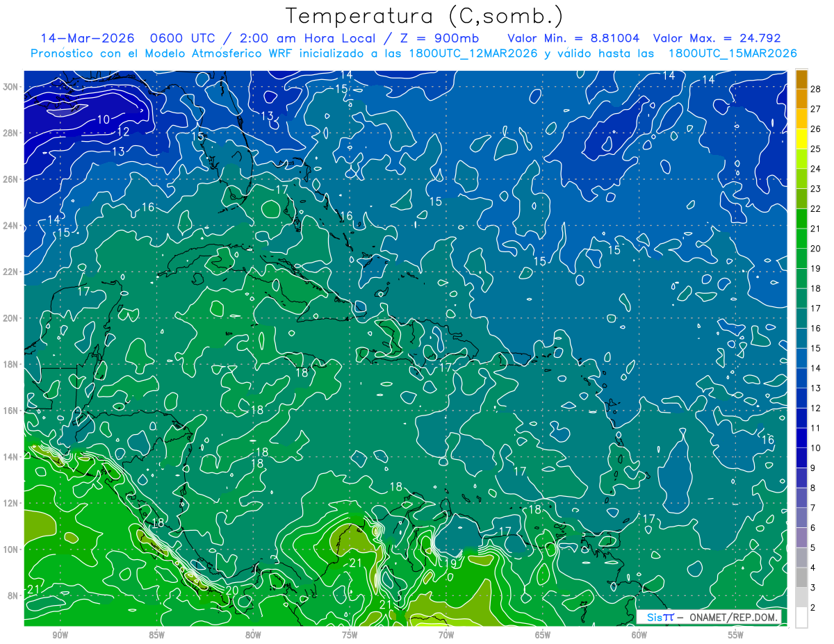Click the "24N" latitude axis label
The height and width of the screenshot is (644, 834).
[11, 226]
